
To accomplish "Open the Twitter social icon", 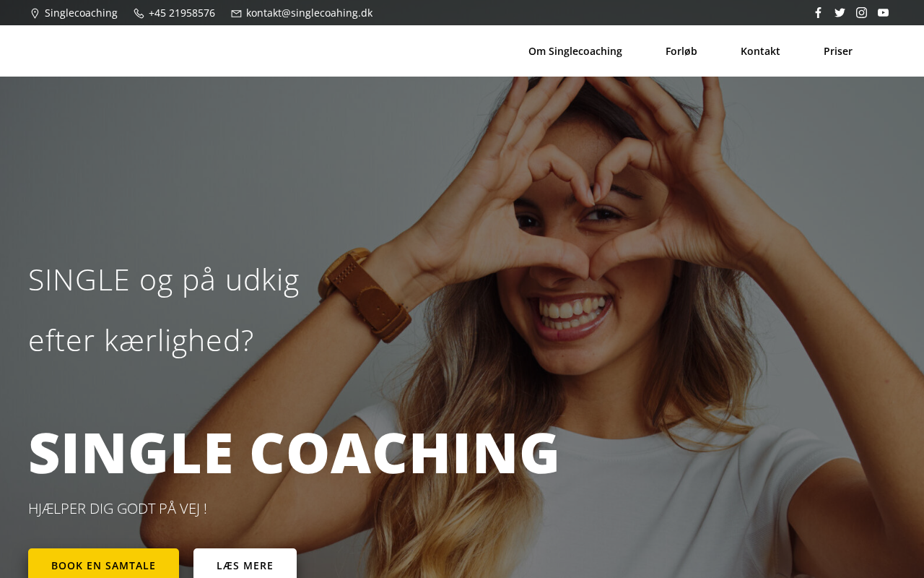I will 840,12.
